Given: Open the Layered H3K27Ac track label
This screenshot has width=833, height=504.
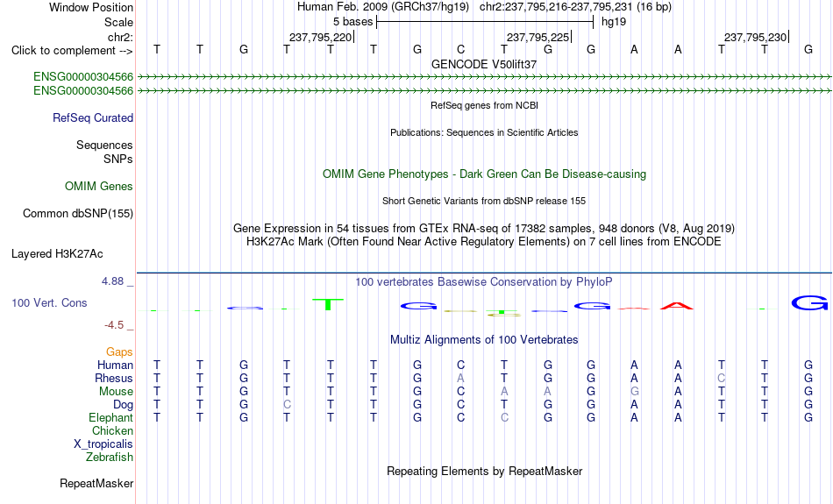Looking at the screenshot, I should pyautogui.click(x=57, y=254).
